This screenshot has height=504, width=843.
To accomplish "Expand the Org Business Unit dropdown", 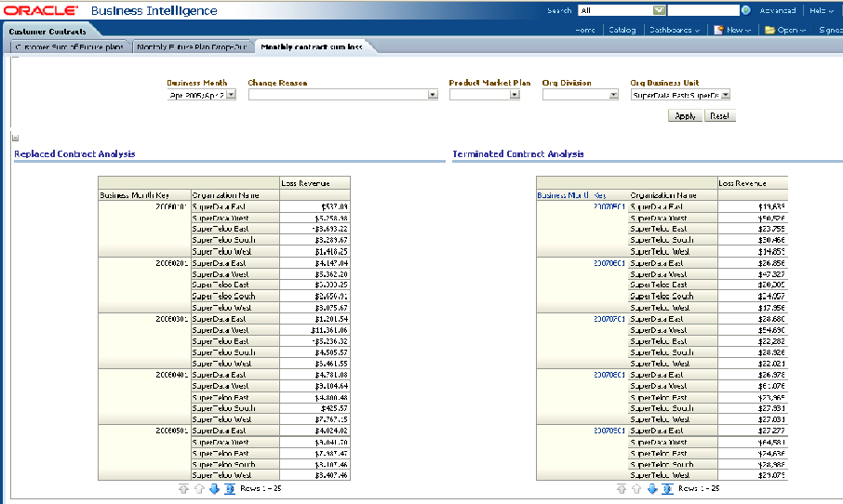I will tap(725, 95).
